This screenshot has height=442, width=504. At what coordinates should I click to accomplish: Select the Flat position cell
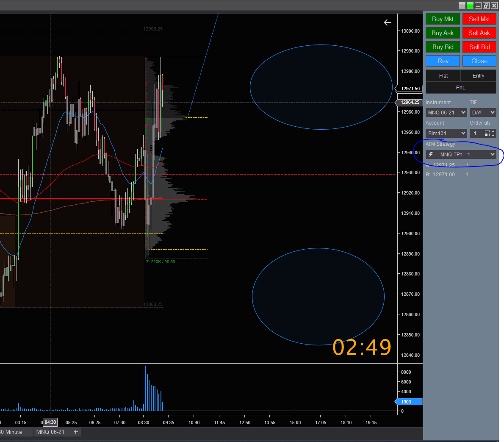click(443, 75)
